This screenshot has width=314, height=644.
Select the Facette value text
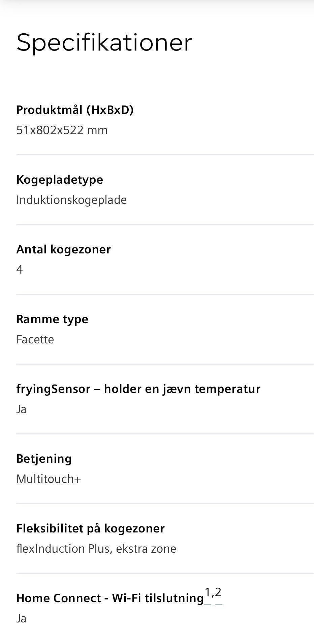[35, 339]
